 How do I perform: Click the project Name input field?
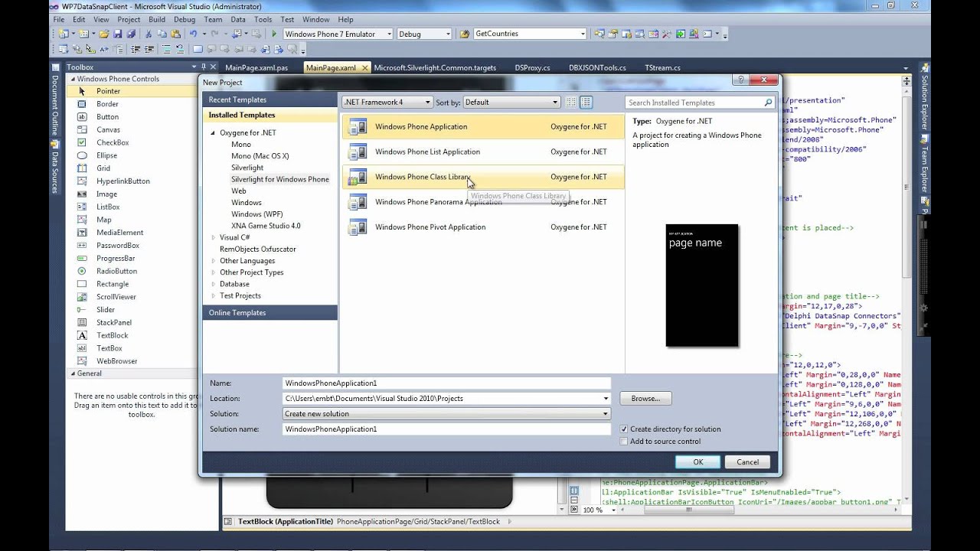pos(446,383)
